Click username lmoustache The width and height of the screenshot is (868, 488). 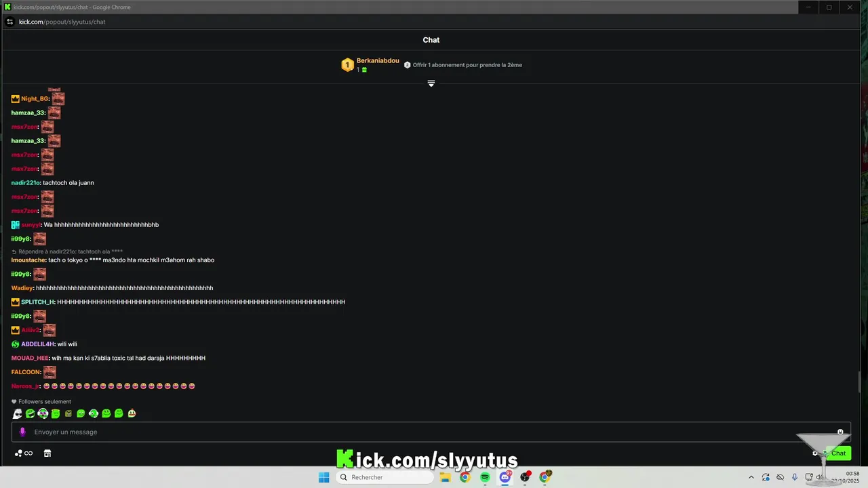point(28,260)
